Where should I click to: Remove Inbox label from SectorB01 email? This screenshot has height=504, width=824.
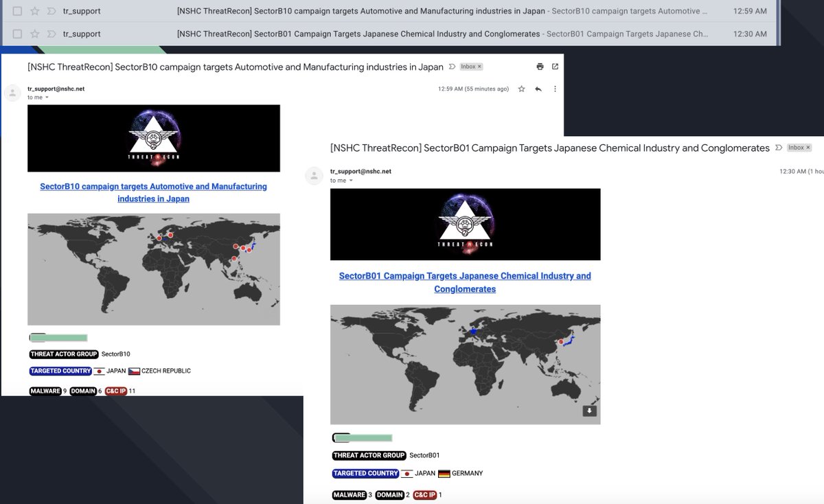(808, 148)
